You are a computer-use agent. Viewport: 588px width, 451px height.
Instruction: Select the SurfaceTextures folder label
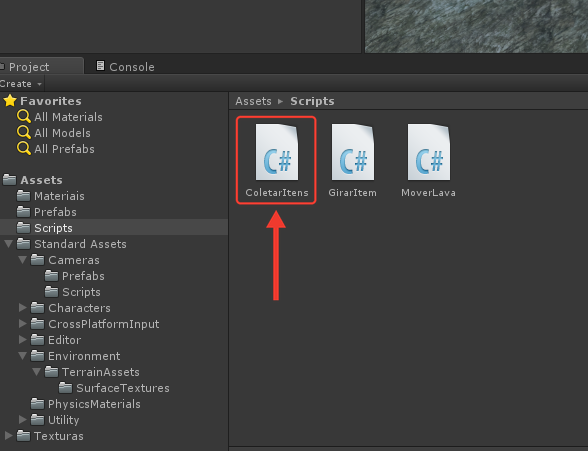coord(123,388)
